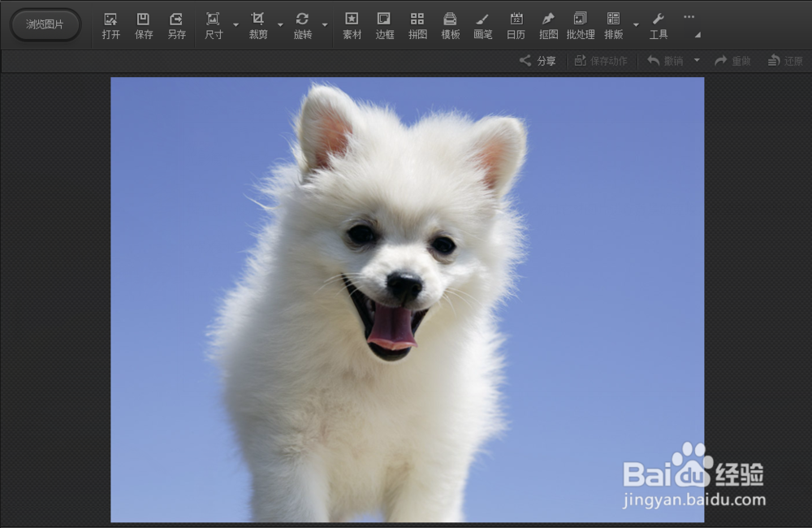Expand the 裁剪 dropdown arrow
This screenshot has height=528, width=812.
pyautogui.click(x=280, y=25)
